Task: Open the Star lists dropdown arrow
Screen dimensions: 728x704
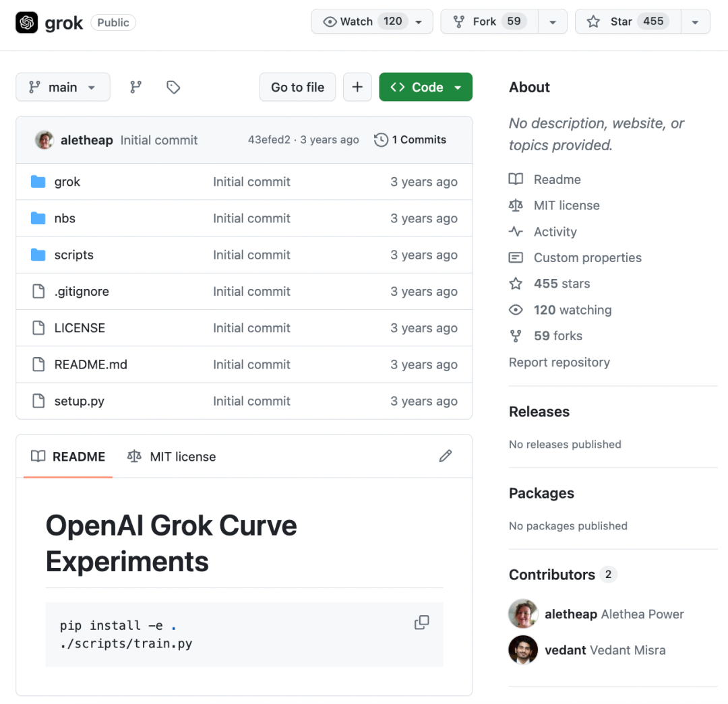Action: click(695, 22)
